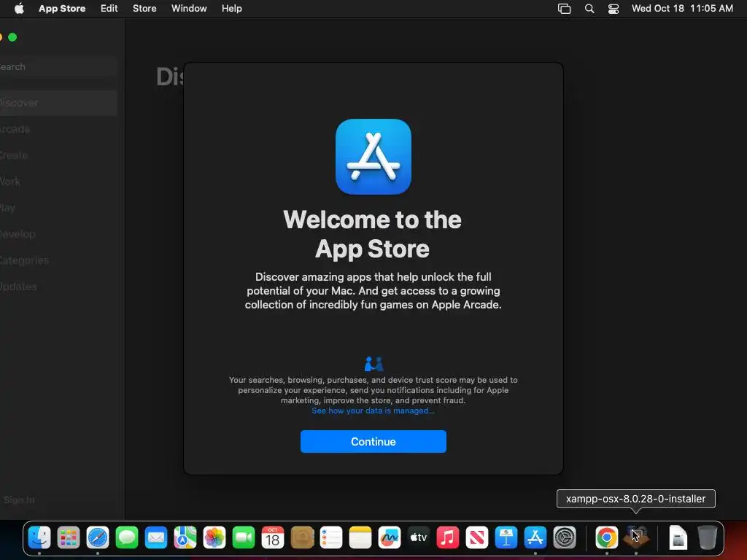The height and width of the screenshot is (560, 747).
Task: Launch Notes from the Dock
Action: [360, 538]
